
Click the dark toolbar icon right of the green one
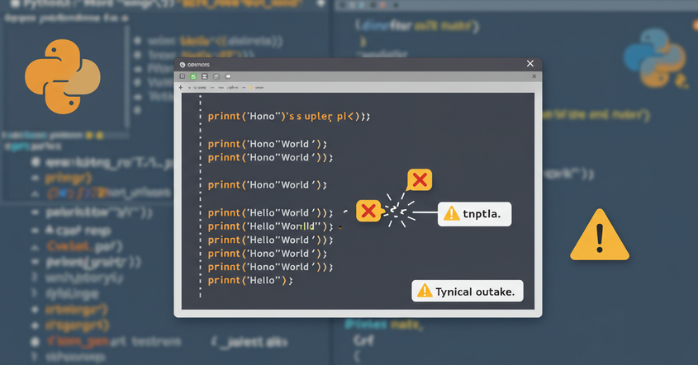(205, 77)
